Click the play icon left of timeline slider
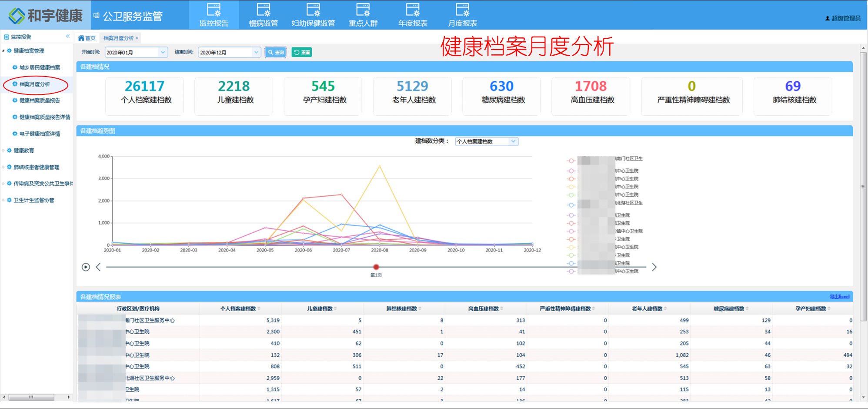Image resolution: width=868 pixels, height=409 pixels. point(85,267)
